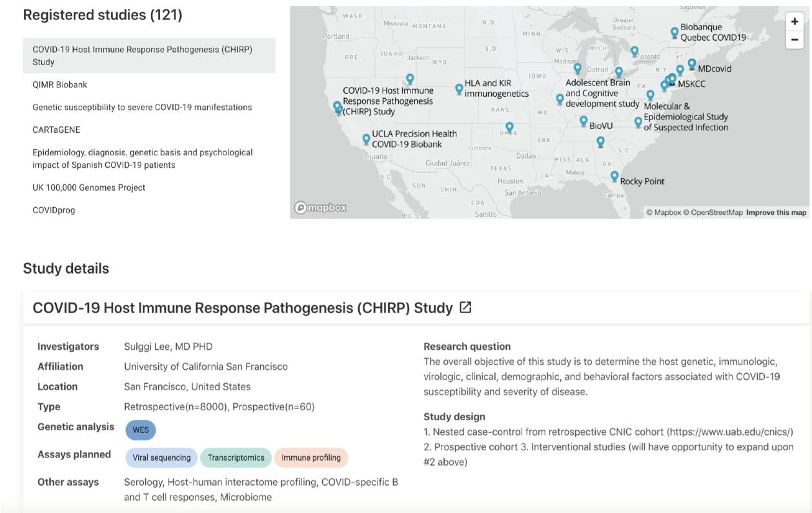
Task: Select the map pin over Oklahoma
Action: [509, 127]
